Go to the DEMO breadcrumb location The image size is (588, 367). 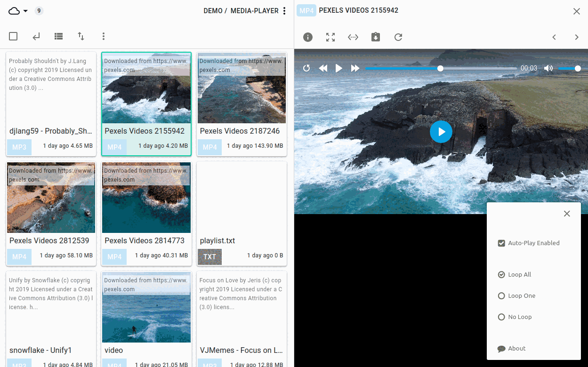[x=213, y=11]
